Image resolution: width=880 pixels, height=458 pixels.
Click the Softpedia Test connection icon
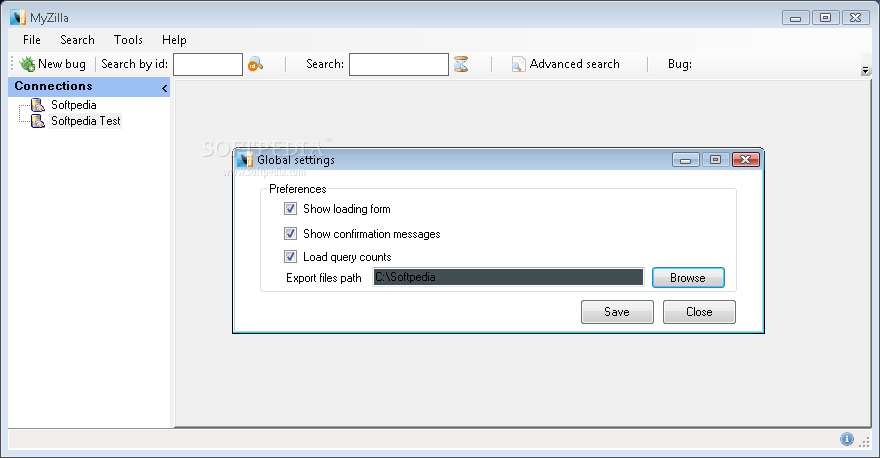[x=38, y=121]
